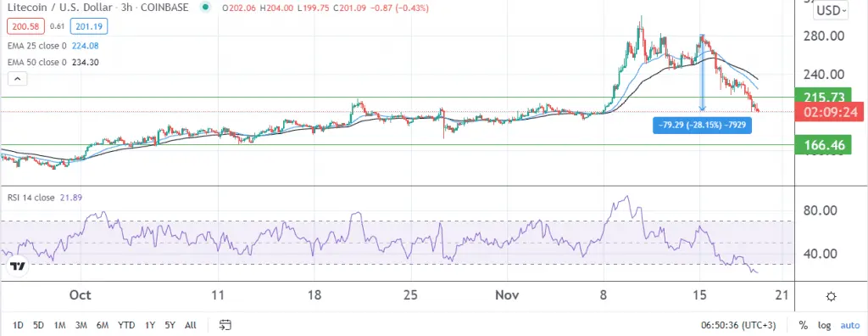The height and width of the screenshot is (336, 868).
Task: Select the EMA 25 close indicator label
Action: tap(37, 46)
